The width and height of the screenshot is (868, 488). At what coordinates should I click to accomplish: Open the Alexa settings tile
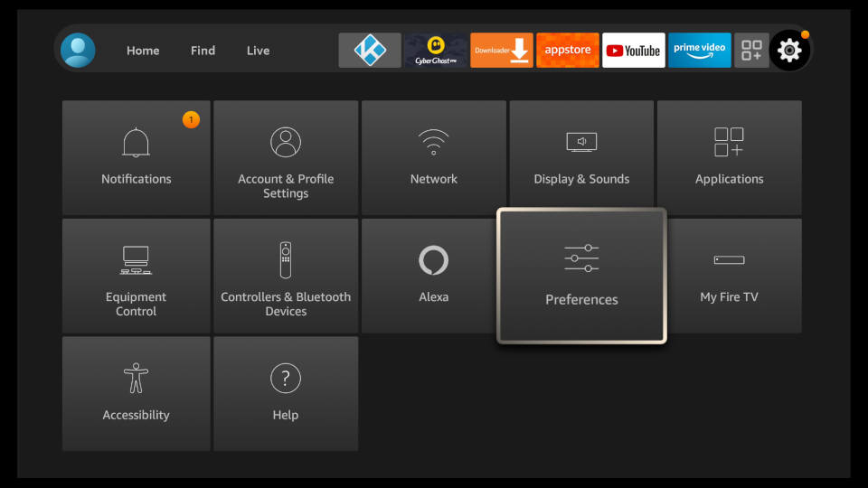[430, 276]
